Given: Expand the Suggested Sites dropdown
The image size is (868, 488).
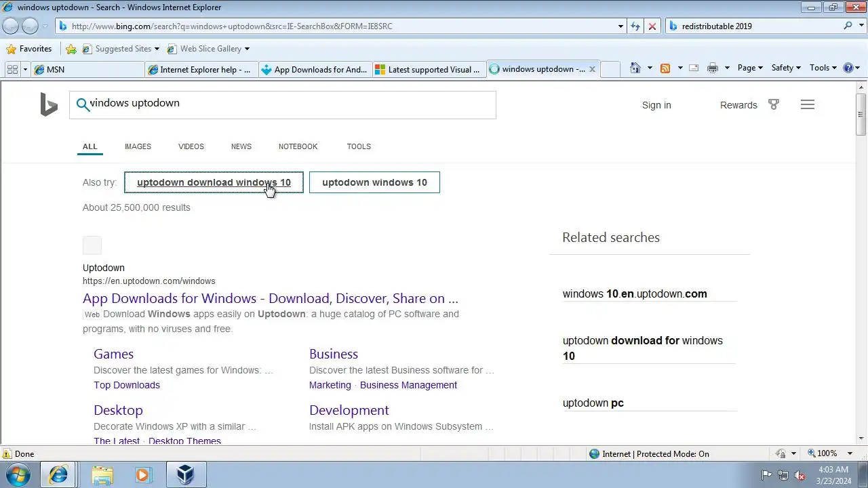Looking at the screenshot, I should (157, 49).
